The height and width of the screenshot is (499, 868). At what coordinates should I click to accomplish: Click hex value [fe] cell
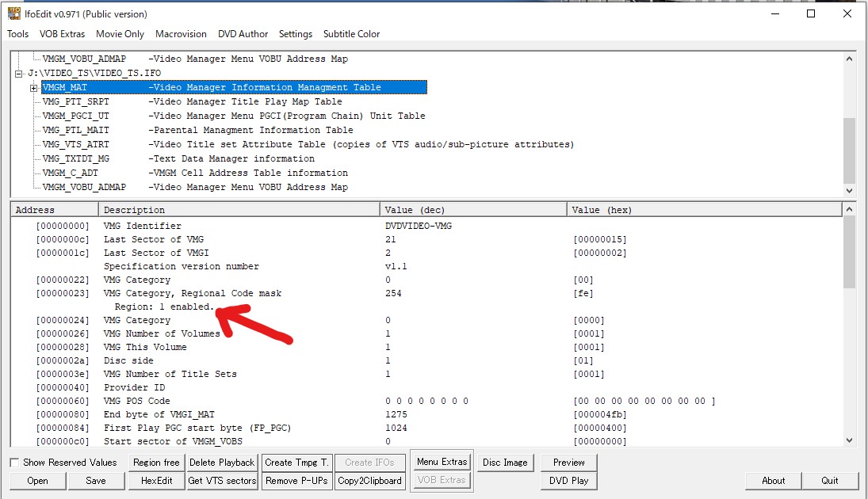(x=583, y=293)
